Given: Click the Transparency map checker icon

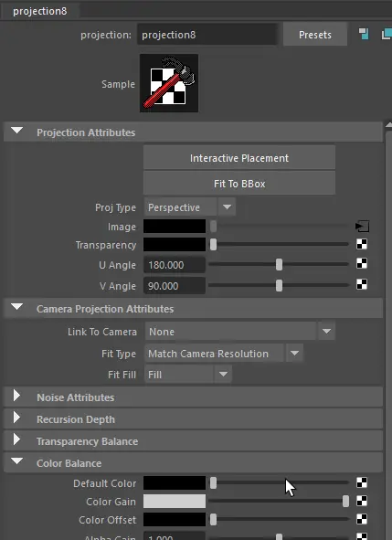Looking at the screenshot, I should (x=362, y=244).
